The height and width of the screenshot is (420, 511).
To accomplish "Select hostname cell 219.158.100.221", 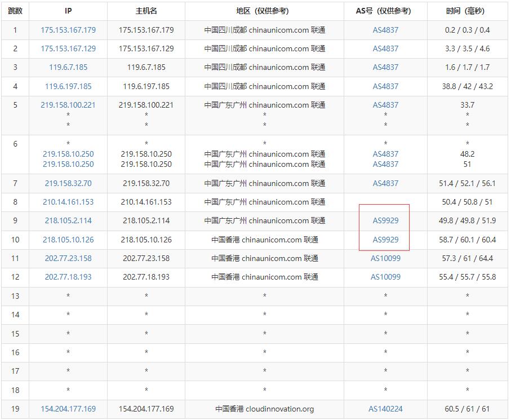I will 146,105.
